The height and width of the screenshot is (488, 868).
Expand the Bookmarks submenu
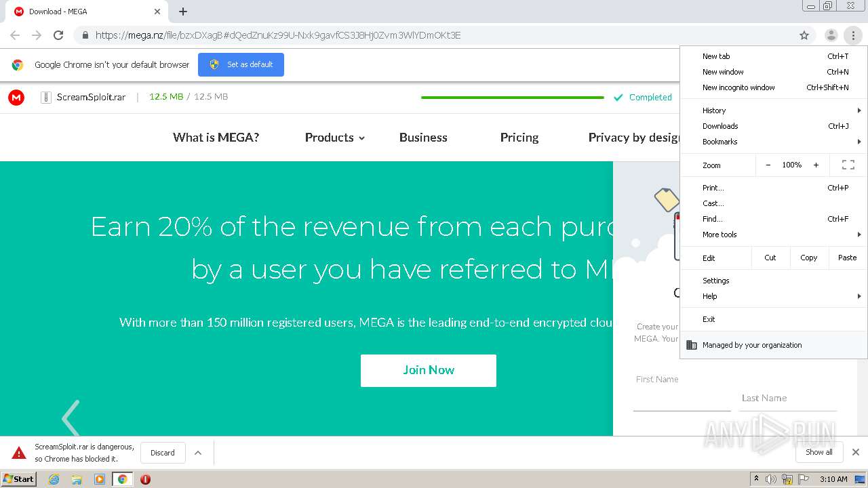(774, 142)
